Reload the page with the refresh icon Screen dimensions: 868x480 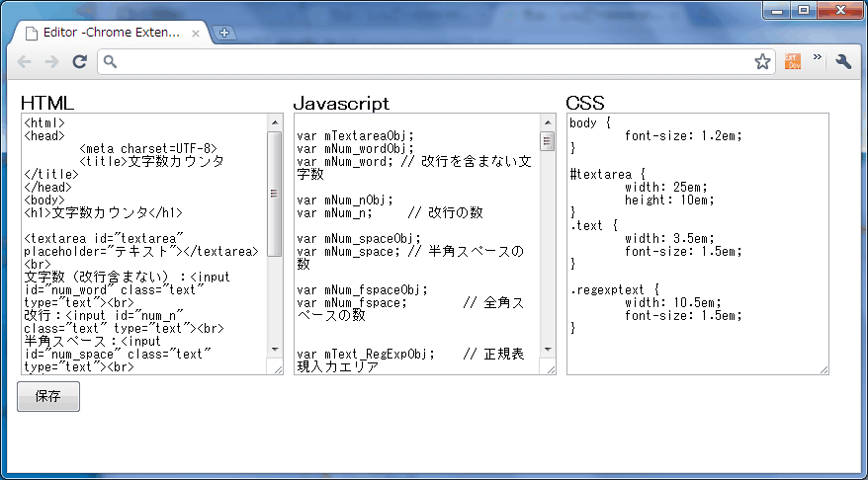point(80,62)
